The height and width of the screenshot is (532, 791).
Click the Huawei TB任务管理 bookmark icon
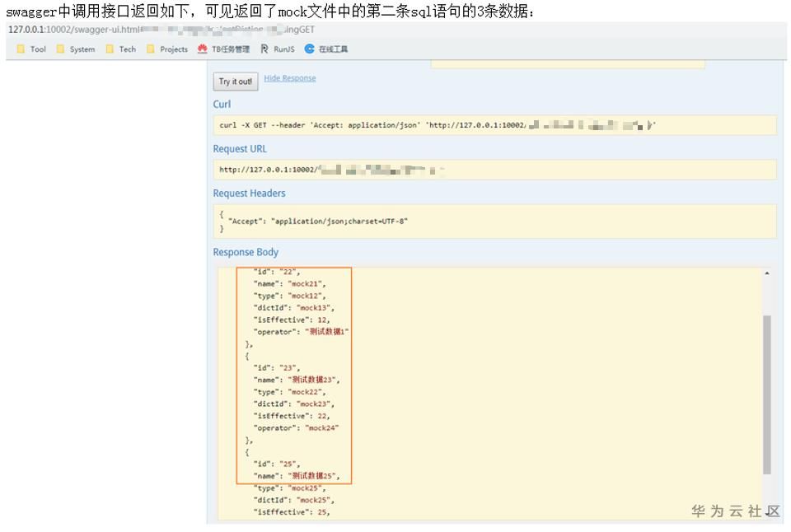pos(203,49)
